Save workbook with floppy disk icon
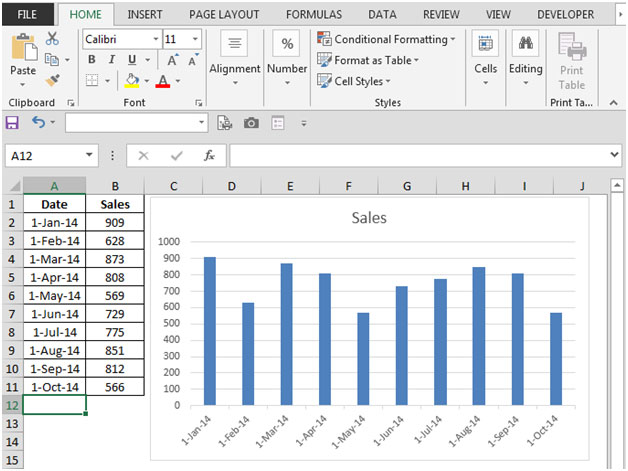This screenshot has height=471, width=628. click(12, 123)
